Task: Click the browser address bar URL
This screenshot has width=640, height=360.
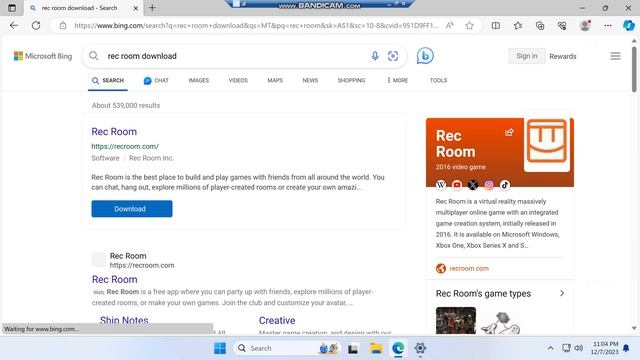Action: coord(256,25)
